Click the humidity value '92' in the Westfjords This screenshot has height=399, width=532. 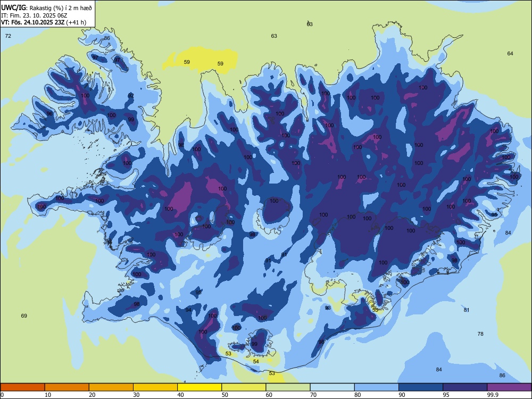[x=131, y=95]
